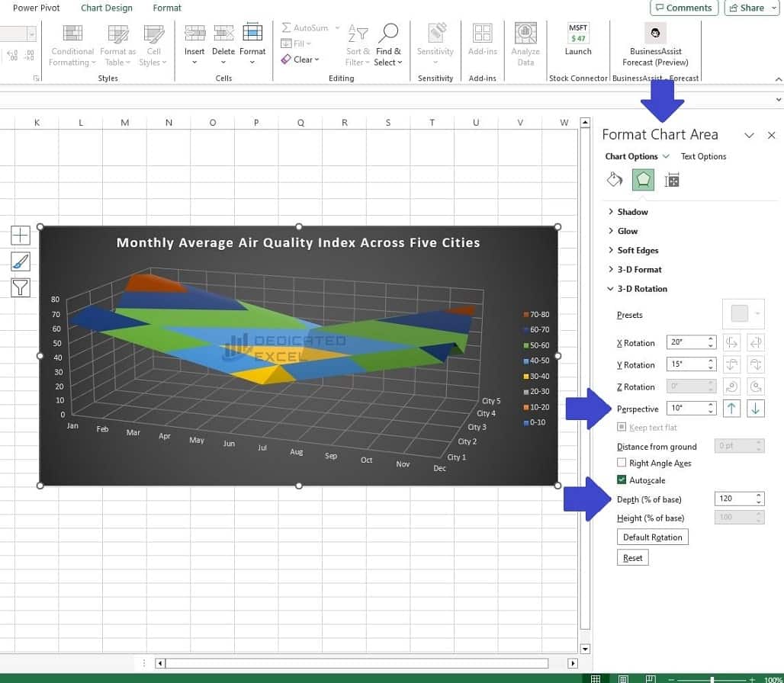
Task: Disable the Autoscale checkbox
Action: coord(620,480)
